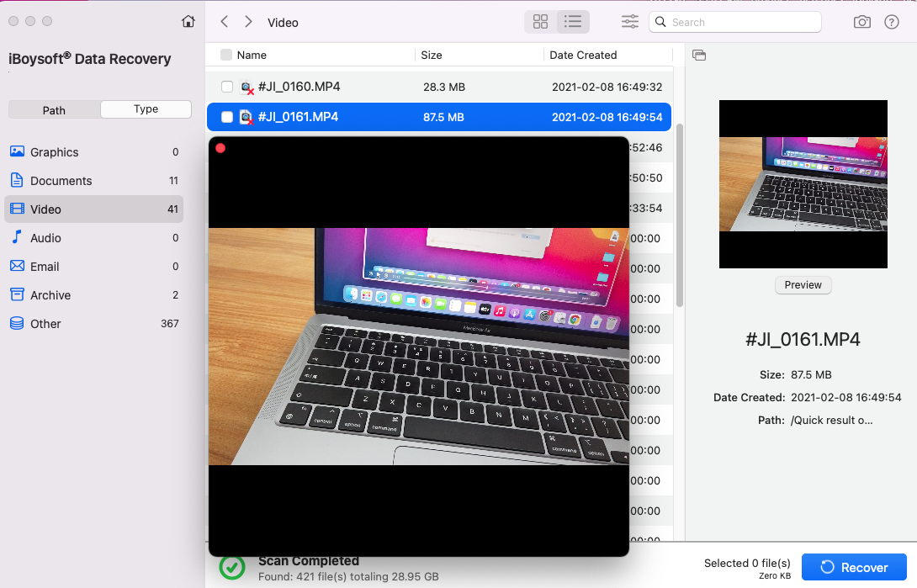
Task: Switch to grid view layout
Action: [541, 22]
